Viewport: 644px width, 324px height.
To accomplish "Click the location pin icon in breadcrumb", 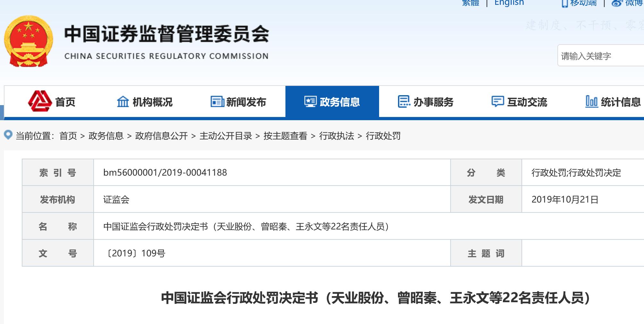I will [x=8, y=135].
